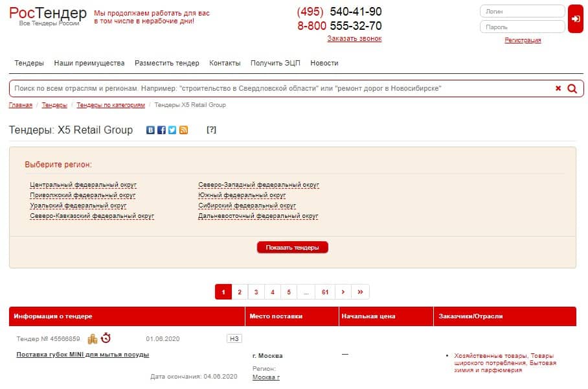Click the phone number 8-800 555-32-70
588x389 pixels.
point(339,26)
